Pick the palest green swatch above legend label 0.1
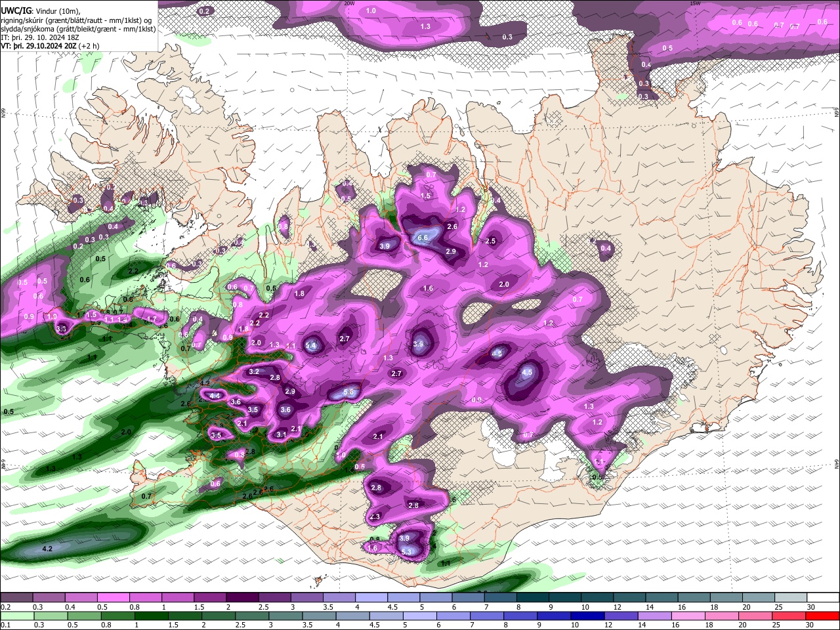 pos(16,616)
